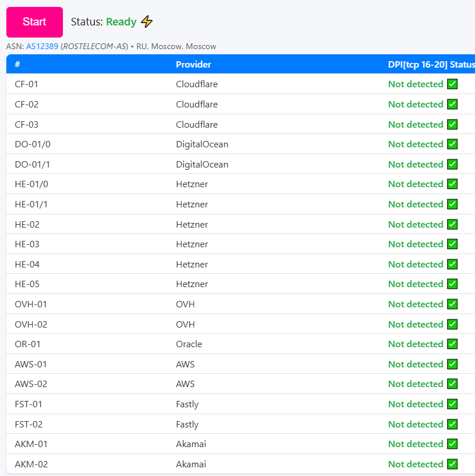Click the Cloudflare provider in CF-03 row

coord(197,125)
